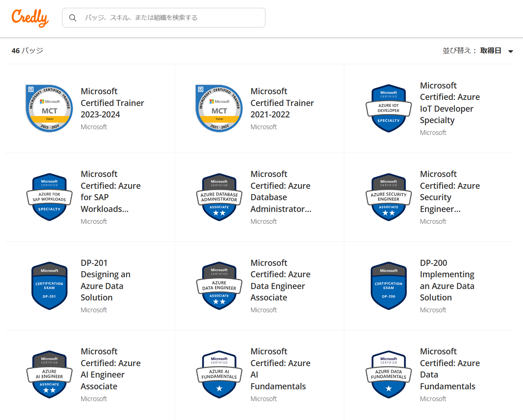
Task: Open Microsoft Certified Trainer 2023-2024 title link
Action: coord(112,103)
